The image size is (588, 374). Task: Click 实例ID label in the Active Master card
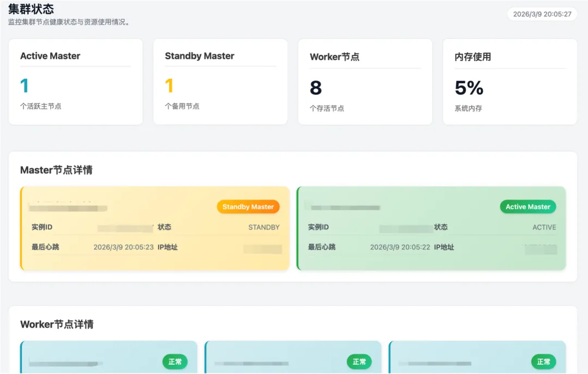(x=318, y=228)
